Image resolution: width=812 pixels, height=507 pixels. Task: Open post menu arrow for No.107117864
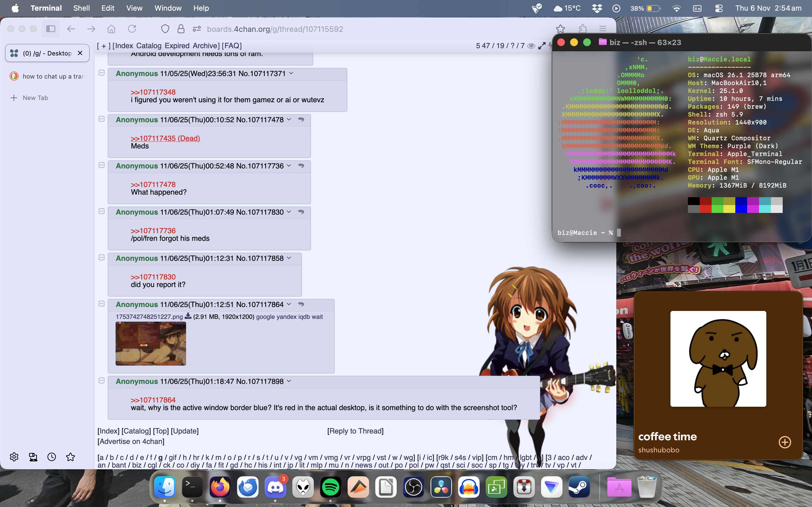tap(289, 304)
